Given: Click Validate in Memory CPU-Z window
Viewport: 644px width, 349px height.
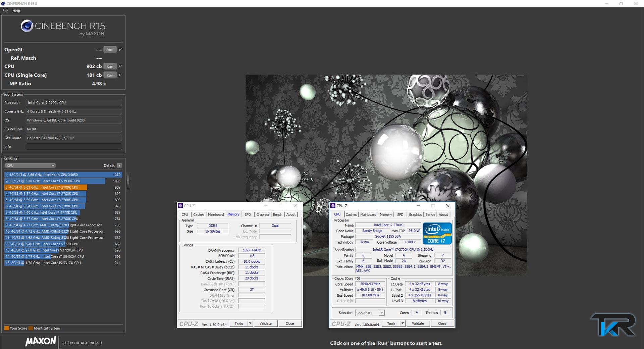Looking at the screenshot, I should pos(266,323).
